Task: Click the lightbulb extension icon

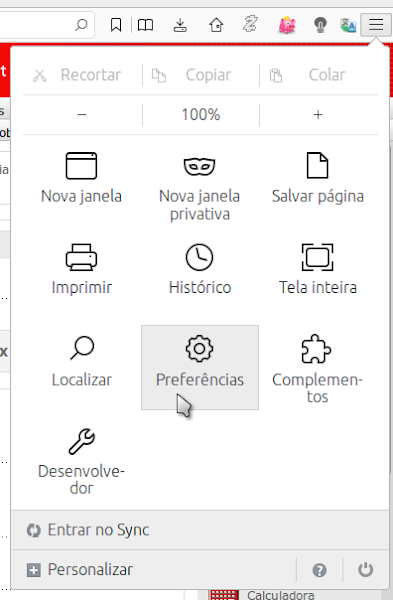Action: click(x=320, y=25)
